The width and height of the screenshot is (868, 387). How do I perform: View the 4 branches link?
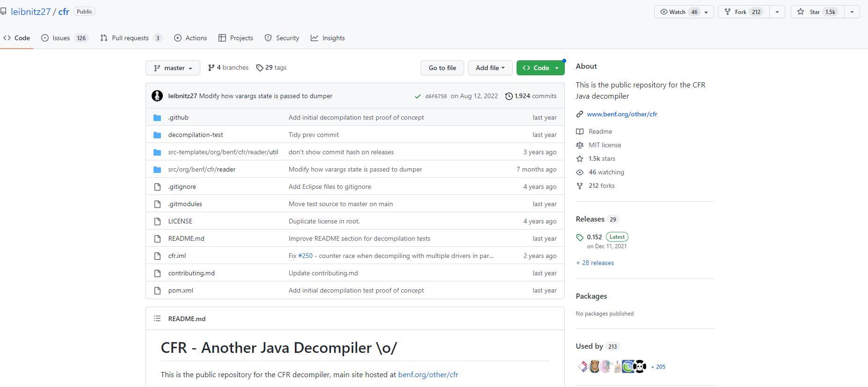pyautogui.click(x=228, y=68)
